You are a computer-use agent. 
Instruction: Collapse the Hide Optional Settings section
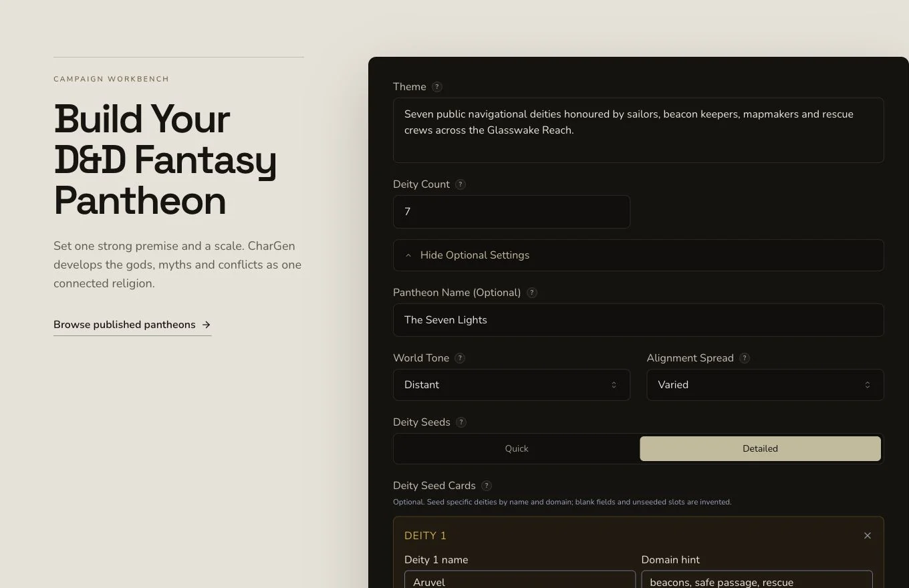coord(638,255)
